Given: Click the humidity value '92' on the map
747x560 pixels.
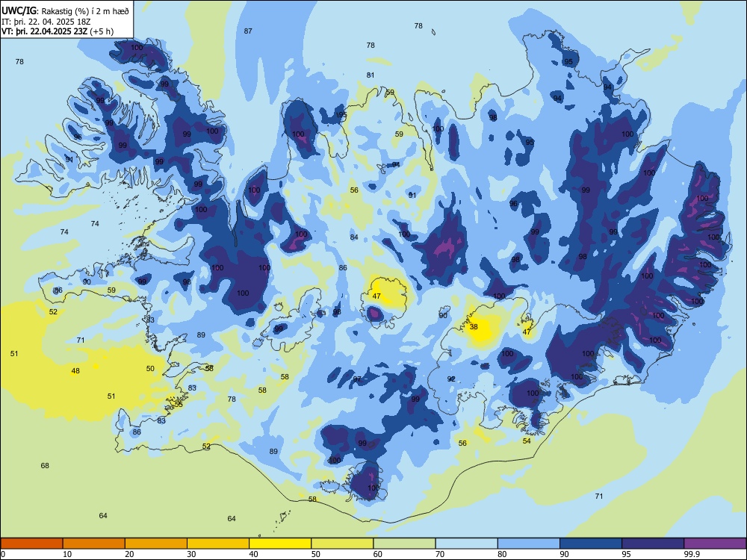Looking at the screenshot, I should tap(451, 379).
